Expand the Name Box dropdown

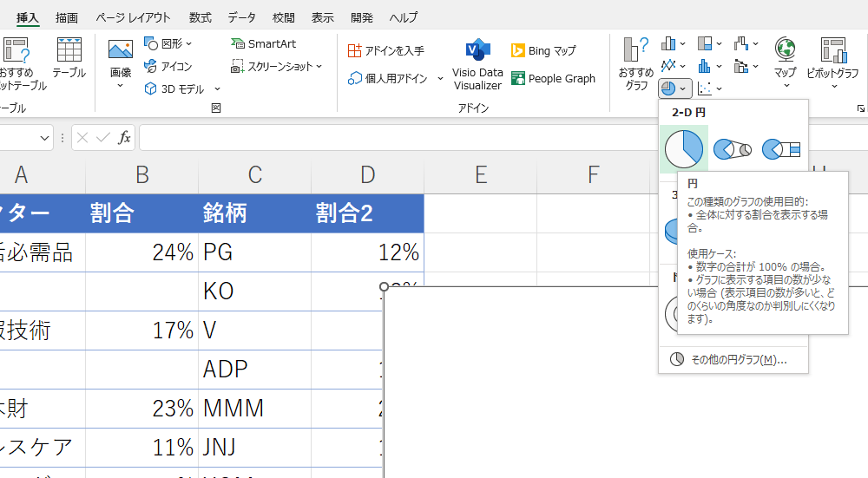click(44, 138)
